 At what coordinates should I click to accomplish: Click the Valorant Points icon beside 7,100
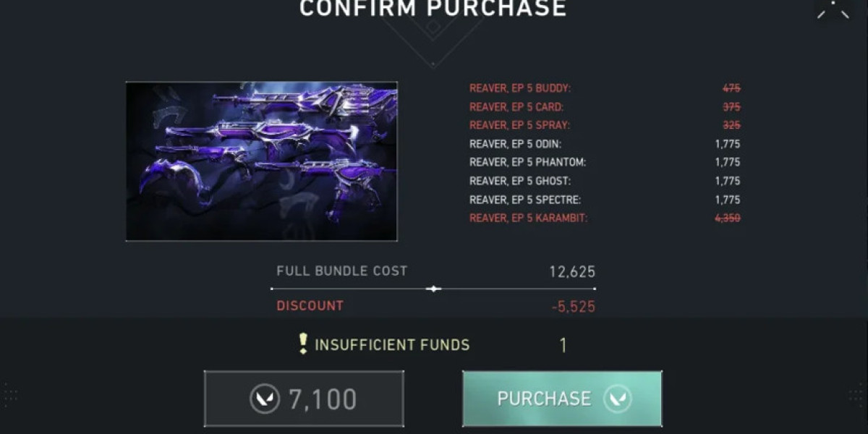pos(265,399)
